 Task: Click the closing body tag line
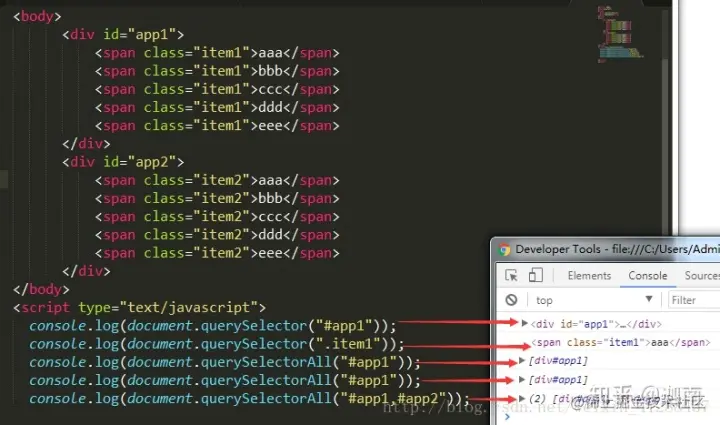[41, 289]
